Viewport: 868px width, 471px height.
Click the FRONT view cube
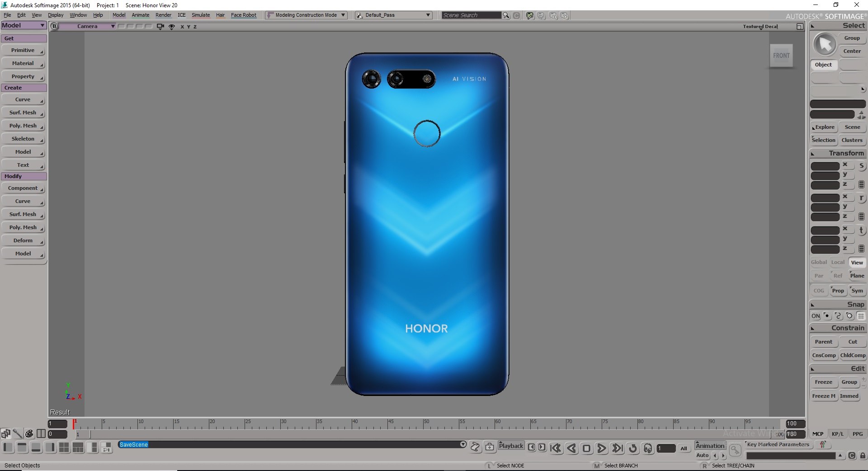781,56
